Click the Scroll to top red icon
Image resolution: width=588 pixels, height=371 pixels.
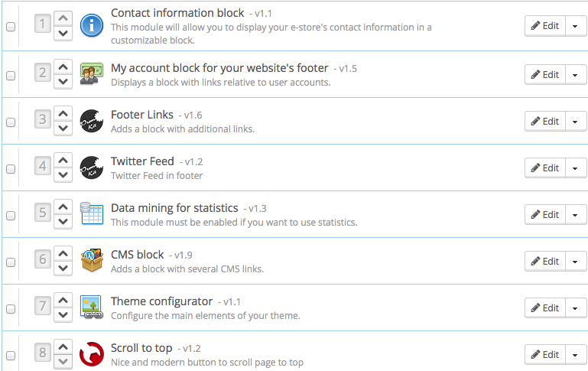pyautogui.click(x=92, y=354)
